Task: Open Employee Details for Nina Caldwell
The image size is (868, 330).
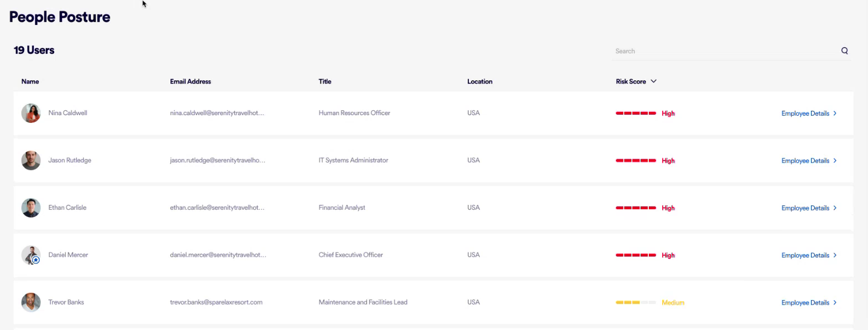Action: [808, 114]
